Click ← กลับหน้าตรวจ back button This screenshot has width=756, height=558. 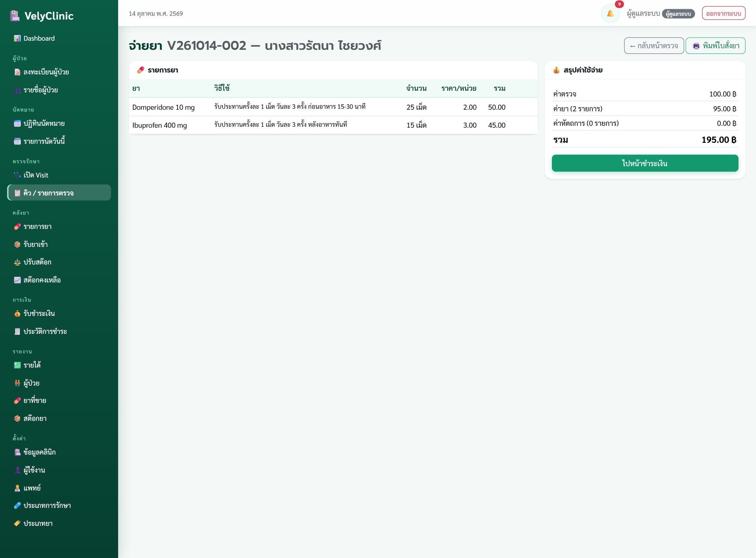(x=654, y=46)
